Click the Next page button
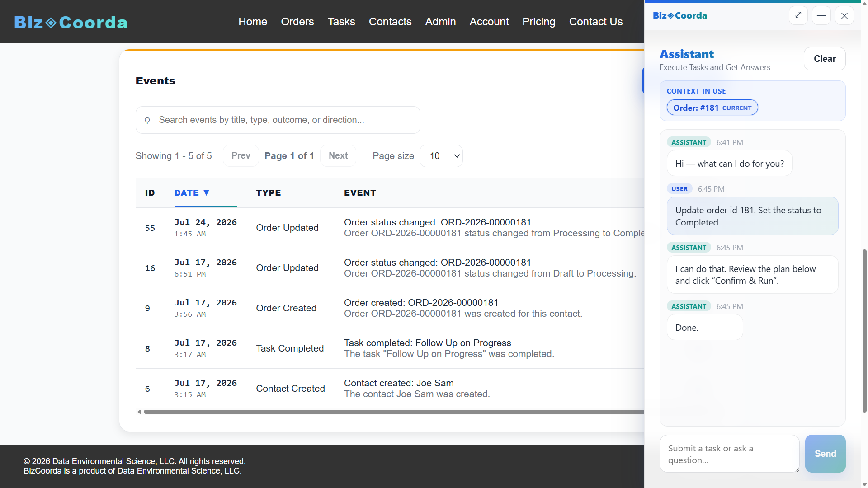Viewport: 868px width, 488px height. click(338, 156)
